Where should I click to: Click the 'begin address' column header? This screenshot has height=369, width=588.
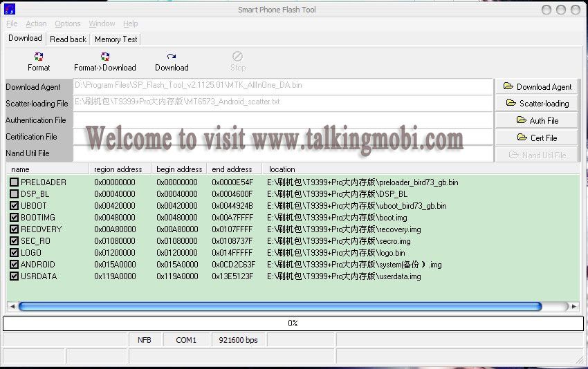179,169
